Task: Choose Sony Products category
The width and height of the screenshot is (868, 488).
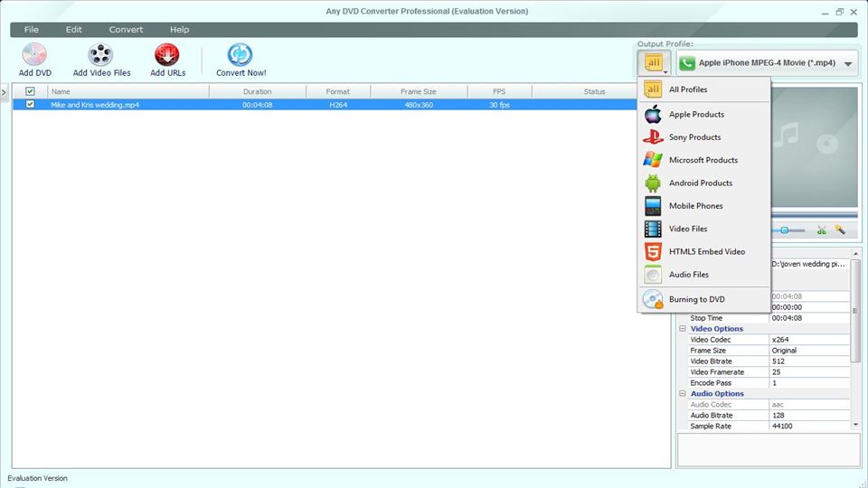Action: (x=704, y=137)
